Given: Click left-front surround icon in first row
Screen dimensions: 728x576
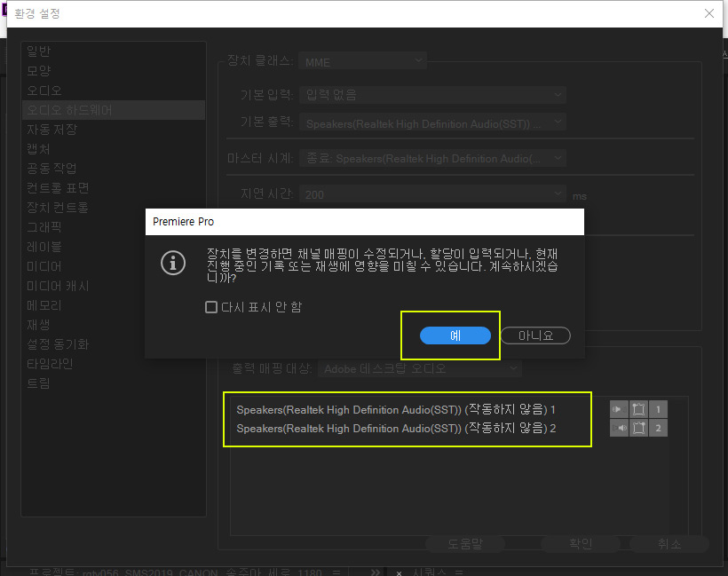Looking at the screenshot, I should tap(639, 409).
